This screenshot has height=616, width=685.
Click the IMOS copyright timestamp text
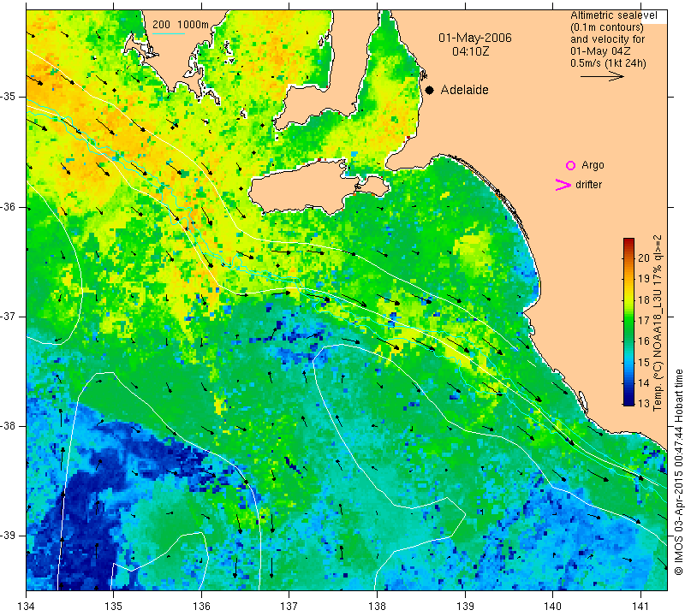point(678,472)
